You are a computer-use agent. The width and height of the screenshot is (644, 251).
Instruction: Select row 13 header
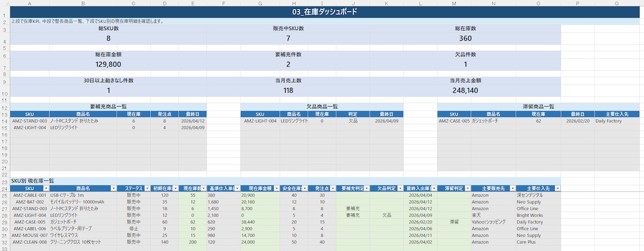(5, 114)
